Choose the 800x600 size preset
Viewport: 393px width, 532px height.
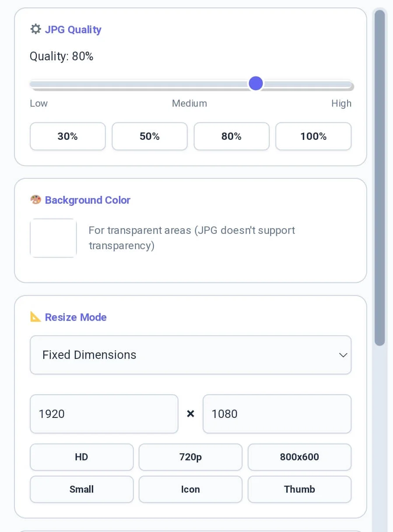click(299, 457)
